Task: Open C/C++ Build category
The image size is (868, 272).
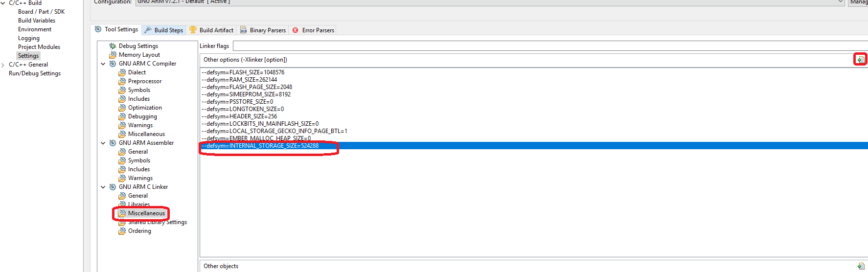Action: (x=25, y=3)
